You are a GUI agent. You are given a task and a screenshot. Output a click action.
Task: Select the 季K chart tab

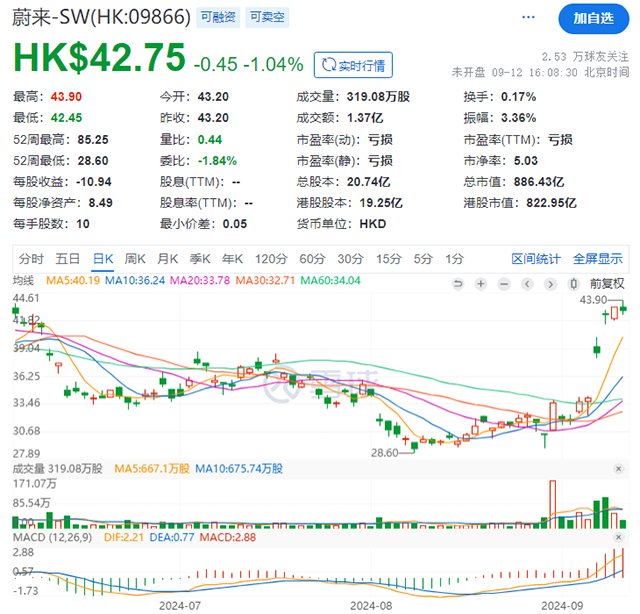point(200,259)
